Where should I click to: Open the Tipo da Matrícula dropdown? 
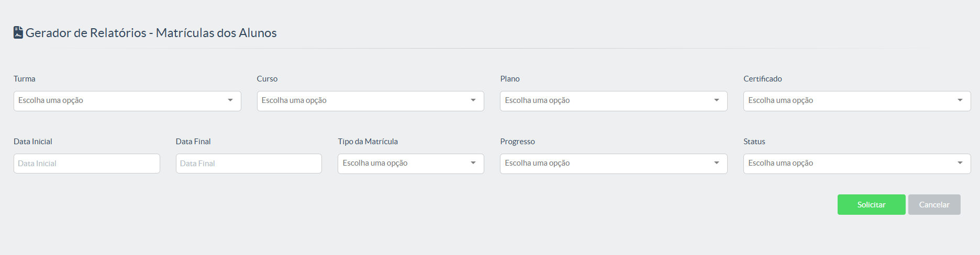(410, 164)
